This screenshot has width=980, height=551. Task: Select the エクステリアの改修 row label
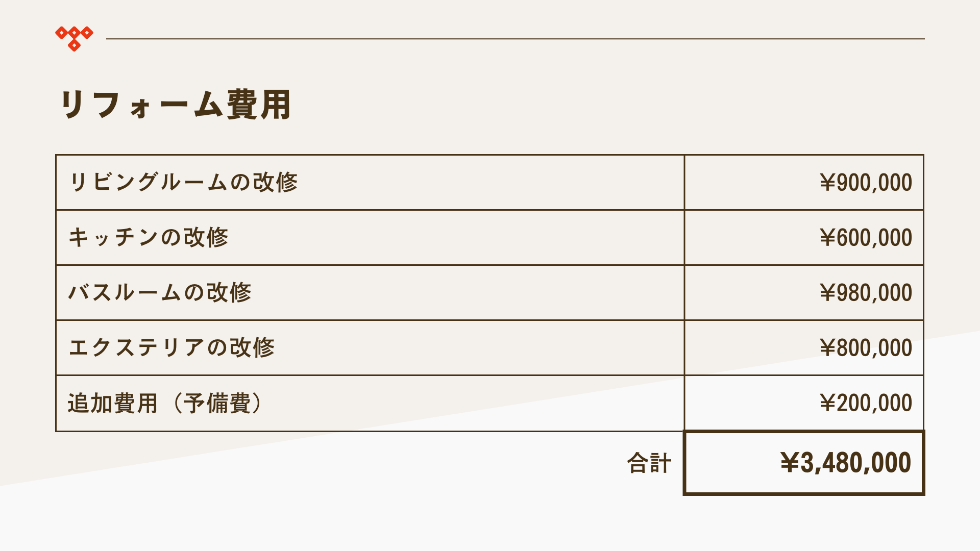point(171,347)
